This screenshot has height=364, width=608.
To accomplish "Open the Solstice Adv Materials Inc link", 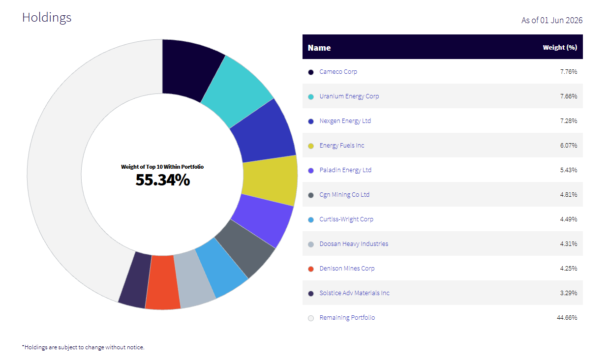I will 355,293.
